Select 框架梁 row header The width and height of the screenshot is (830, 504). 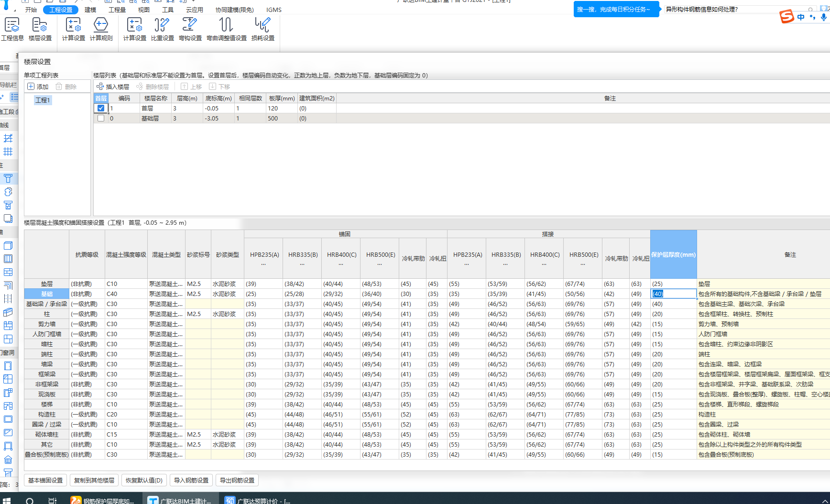(x=47, y=374)
